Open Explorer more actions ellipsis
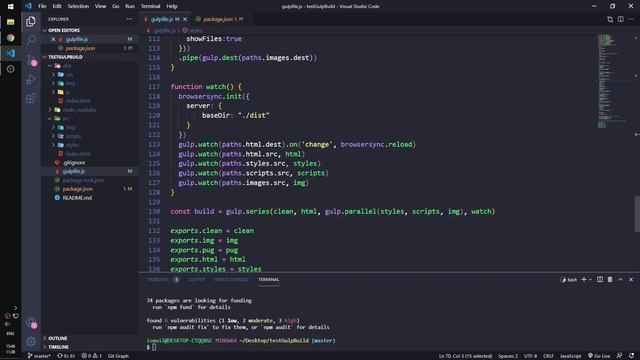 tap(129, 19)
